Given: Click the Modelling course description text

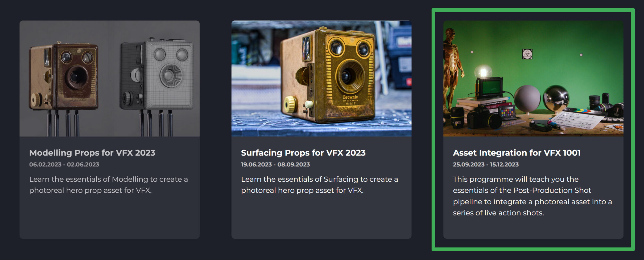Looking at the screenshot, I should click(109, 185).
